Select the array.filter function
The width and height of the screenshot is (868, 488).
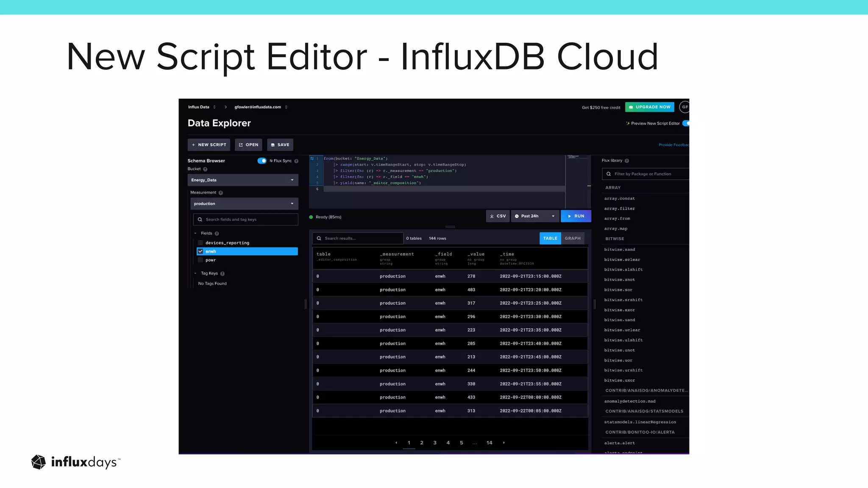620,209
